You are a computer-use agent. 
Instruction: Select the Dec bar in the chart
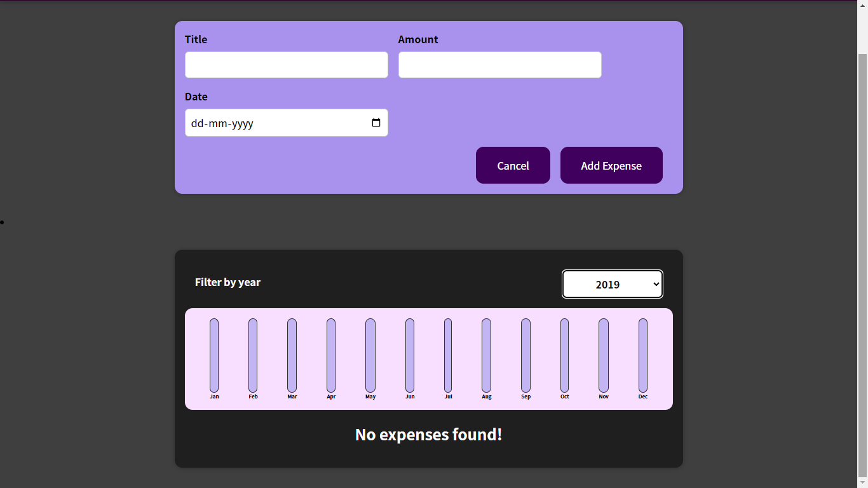(642, 356)
